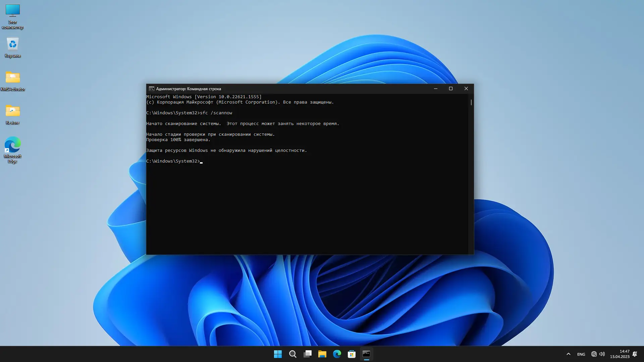Open taskbar Search magnifier icon
The width and height of the screenshot is (644, 362).
[293, 354]
